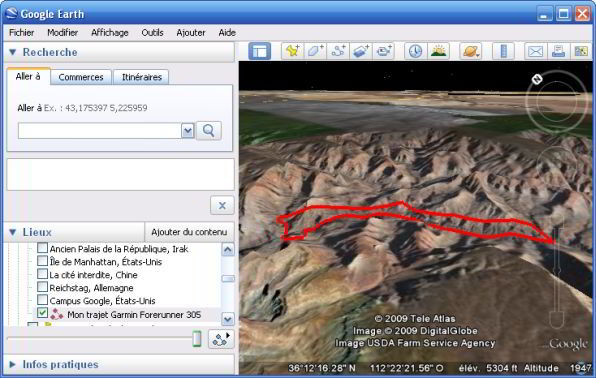Click Ajouter du contenu button
The width and height of the screenshot is (596, 378).
tap(189, 232)
